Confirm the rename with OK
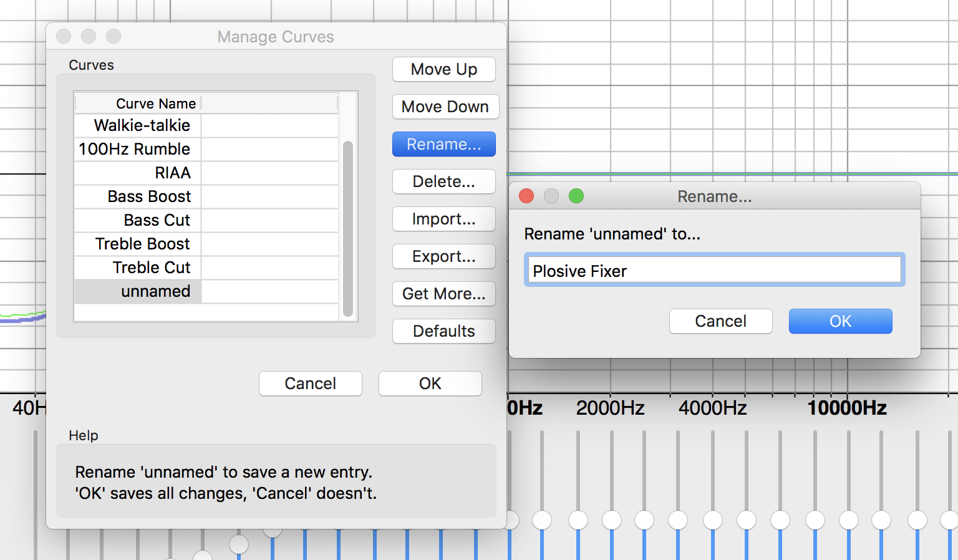The image size is (958, 560). 840,321
